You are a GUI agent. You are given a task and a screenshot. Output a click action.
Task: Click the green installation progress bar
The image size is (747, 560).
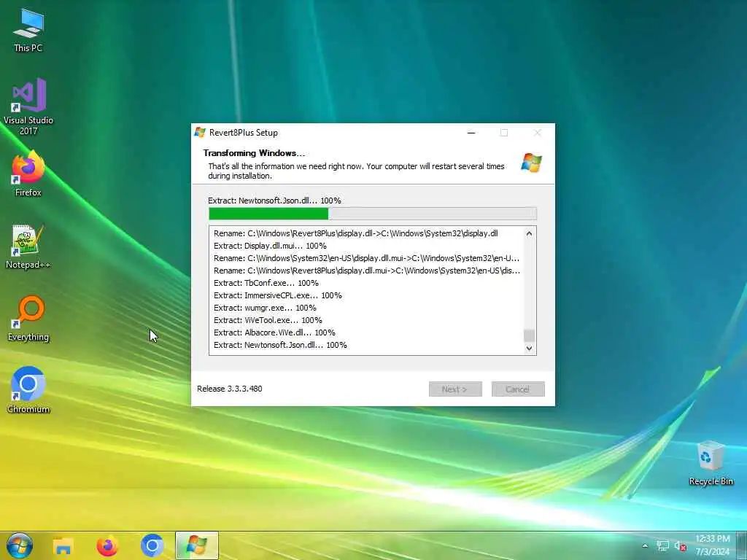[x=373, y=214]
